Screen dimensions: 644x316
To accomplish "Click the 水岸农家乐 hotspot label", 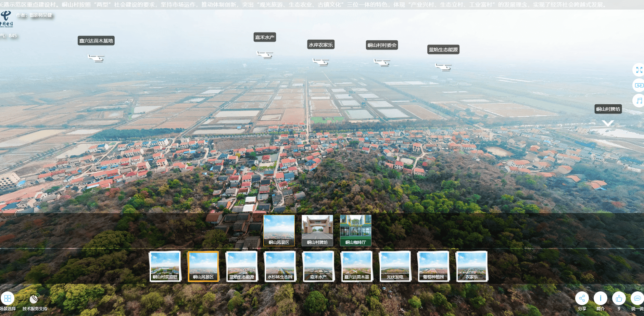I will click(x=320, y=45).
